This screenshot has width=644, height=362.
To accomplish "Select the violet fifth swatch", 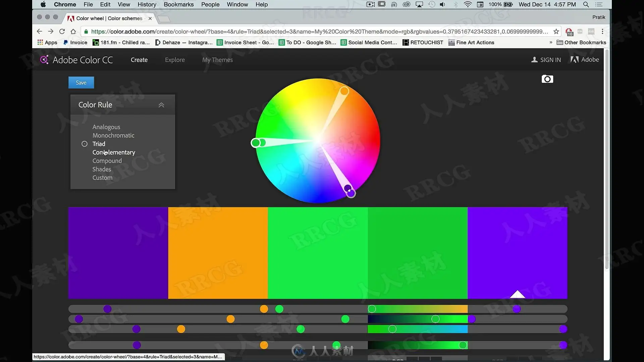I will click(x=517, y=253).
